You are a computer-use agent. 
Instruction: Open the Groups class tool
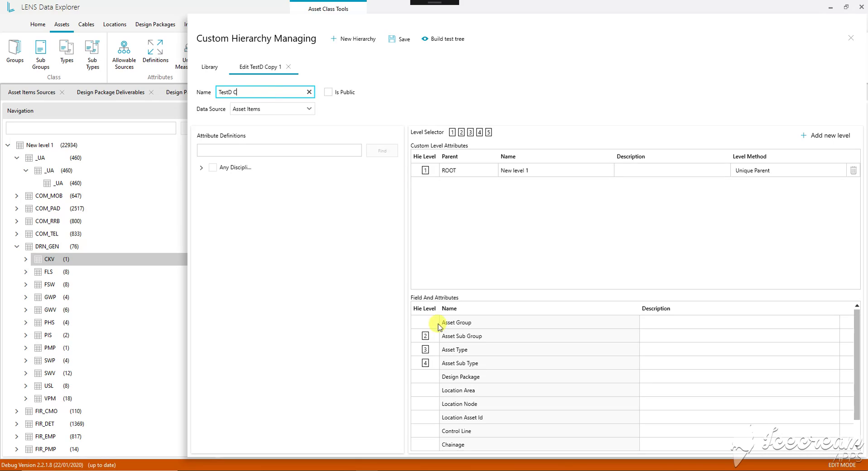[x=15, y=51]
